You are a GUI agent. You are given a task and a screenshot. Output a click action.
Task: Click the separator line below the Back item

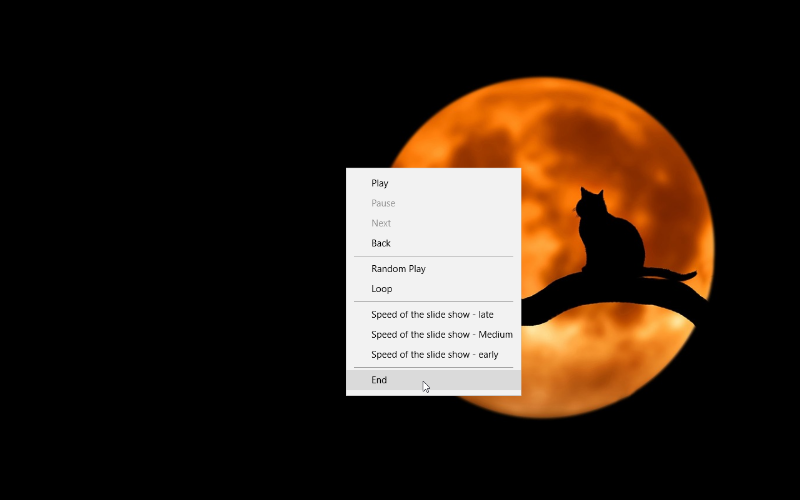(x=433, y=256)
